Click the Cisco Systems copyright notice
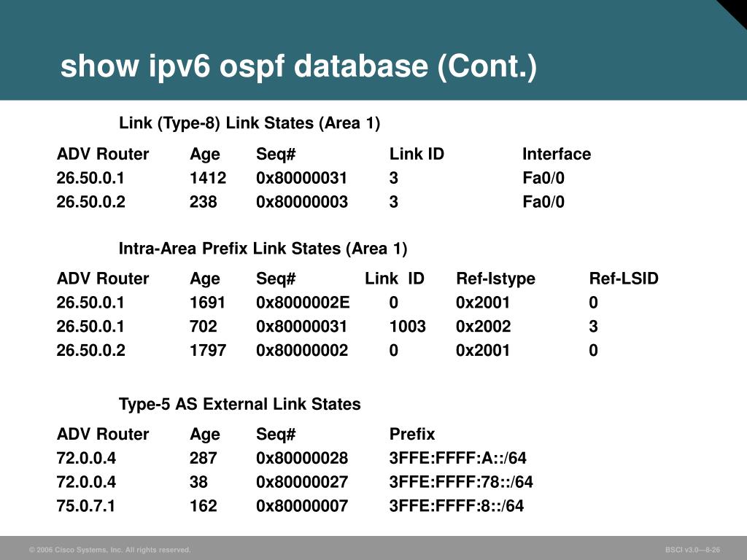The height and width of the screenshot is (560, 747). 110,550
